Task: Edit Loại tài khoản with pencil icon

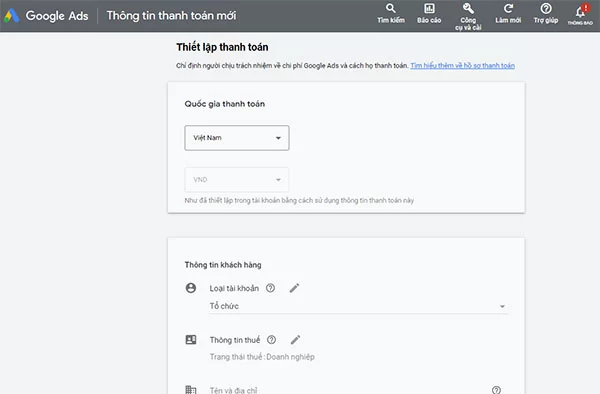Action: pyautogui.click(x=294, y=288)
